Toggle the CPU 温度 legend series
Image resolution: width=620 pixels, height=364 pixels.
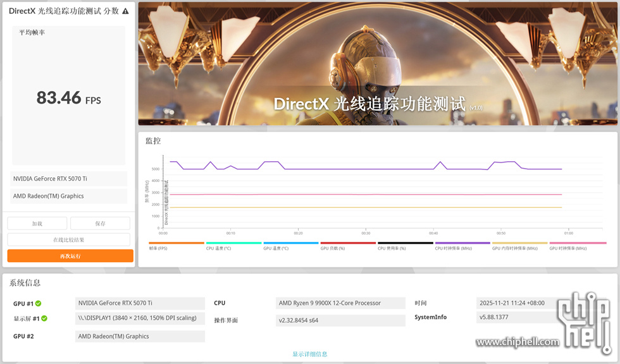[233, 243]
